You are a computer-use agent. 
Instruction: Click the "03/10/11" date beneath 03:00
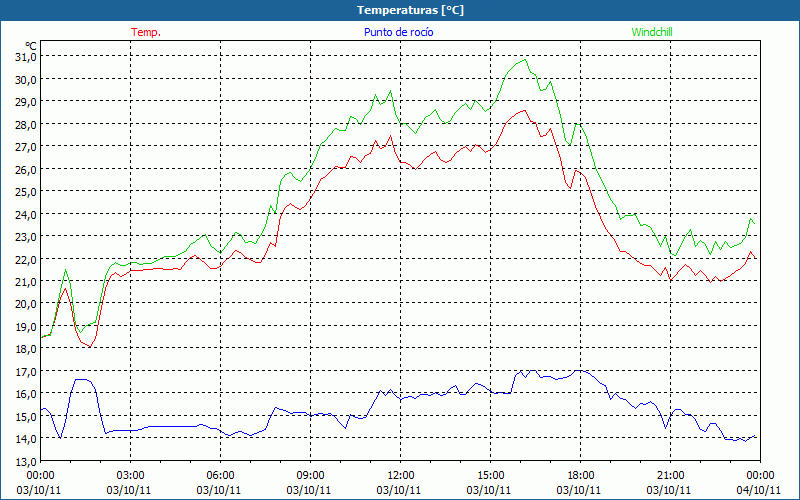(x=129, y=490)
